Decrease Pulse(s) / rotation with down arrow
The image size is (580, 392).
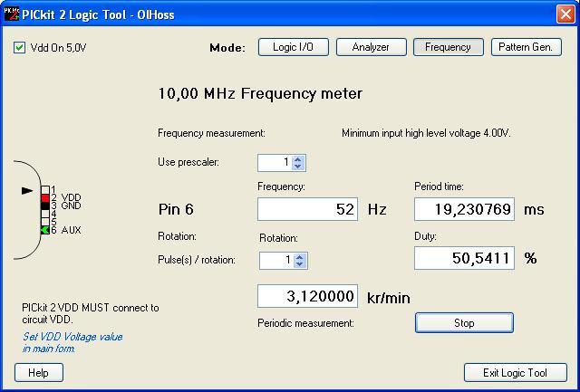pyautogui.click(x=300, y=264)
